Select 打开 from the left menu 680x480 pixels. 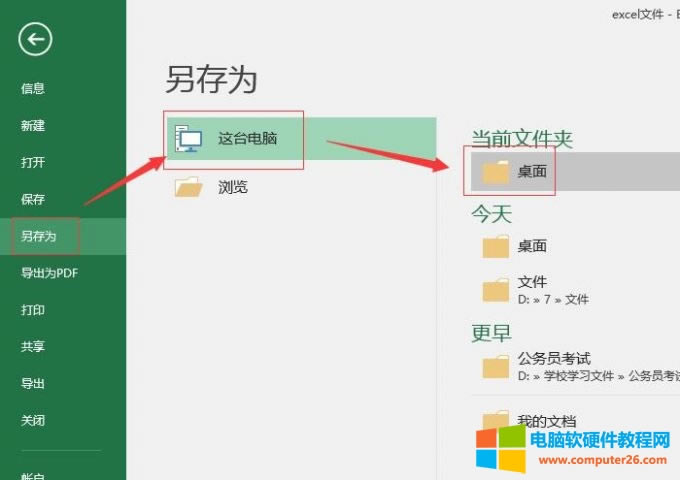tap(33, 162)
